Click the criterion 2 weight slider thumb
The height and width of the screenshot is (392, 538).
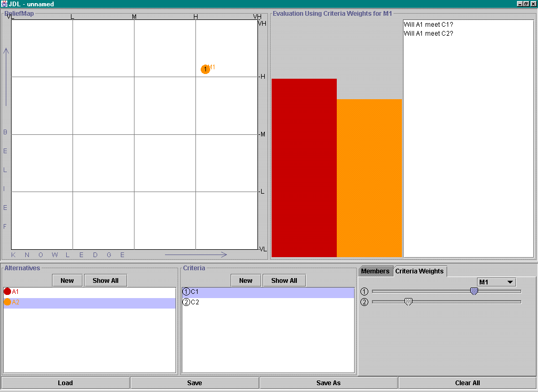pos(408,302)
